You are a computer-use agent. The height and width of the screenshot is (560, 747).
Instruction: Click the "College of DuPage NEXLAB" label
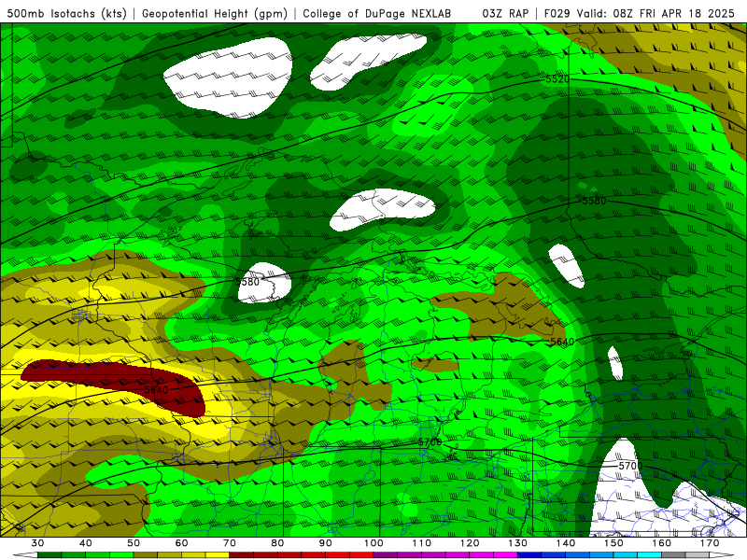tap(377, 13)
